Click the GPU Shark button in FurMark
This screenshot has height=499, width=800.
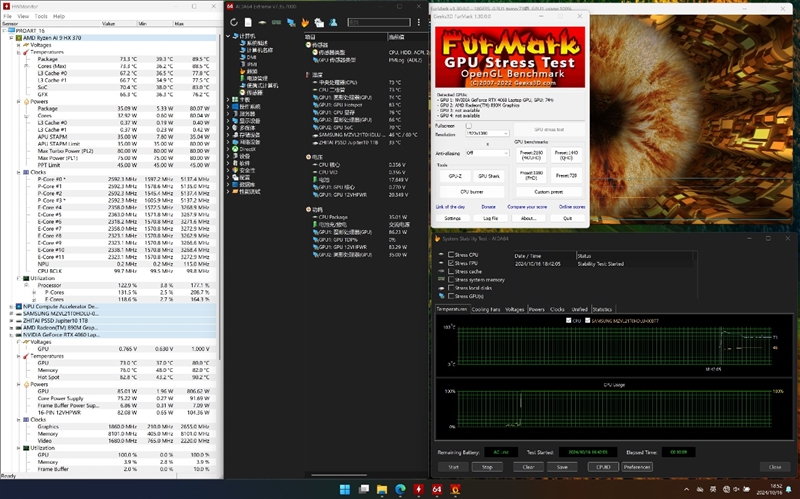489,176
